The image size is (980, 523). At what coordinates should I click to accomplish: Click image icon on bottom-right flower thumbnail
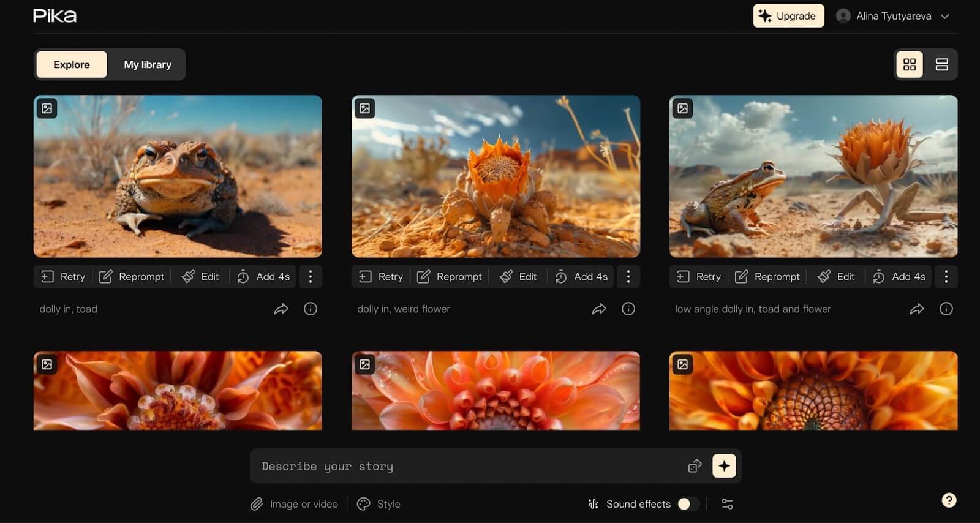[x=683, y=364]
